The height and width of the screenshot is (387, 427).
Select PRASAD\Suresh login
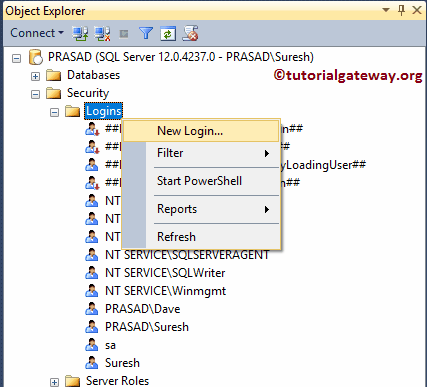tap(147, 327)
